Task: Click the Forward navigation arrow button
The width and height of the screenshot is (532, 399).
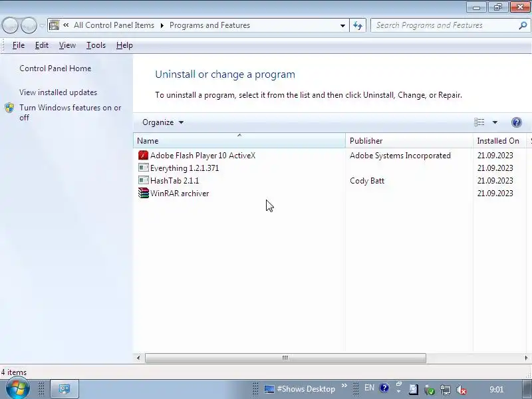Action: (x=29, y=25)
